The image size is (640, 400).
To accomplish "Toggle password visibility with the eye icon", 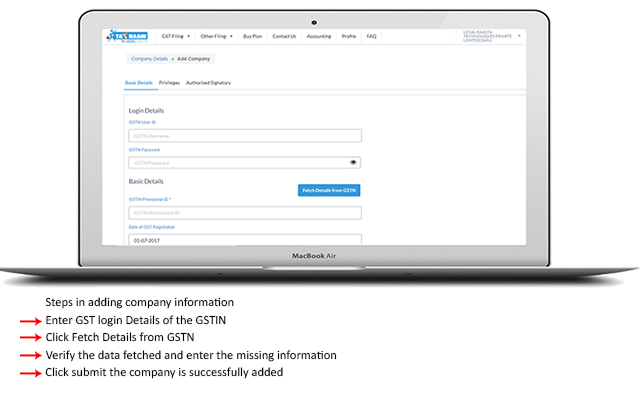I will [353, 162].
